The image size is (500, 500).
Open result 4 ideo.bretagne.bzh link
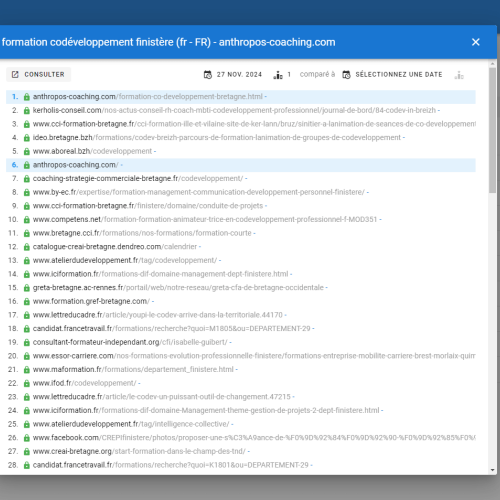(217, 138)
